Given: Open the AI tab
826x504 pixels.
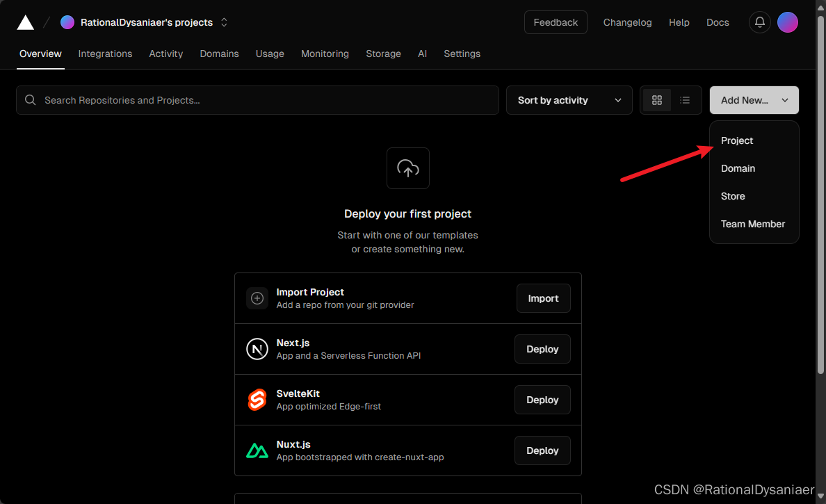Looking at the screenshot, I should coord(423,54).
